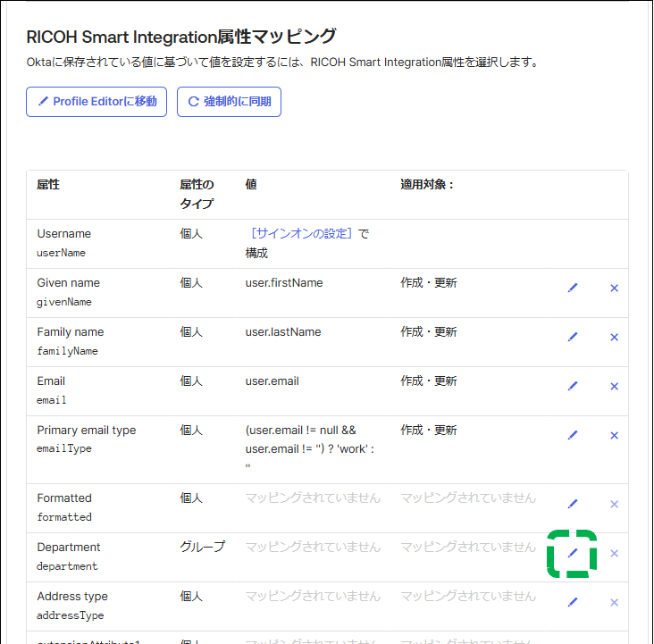The width and height of the screenshot is (654, 644).
Task: Edit the Department attribute mapping
Action: [573, 554]
